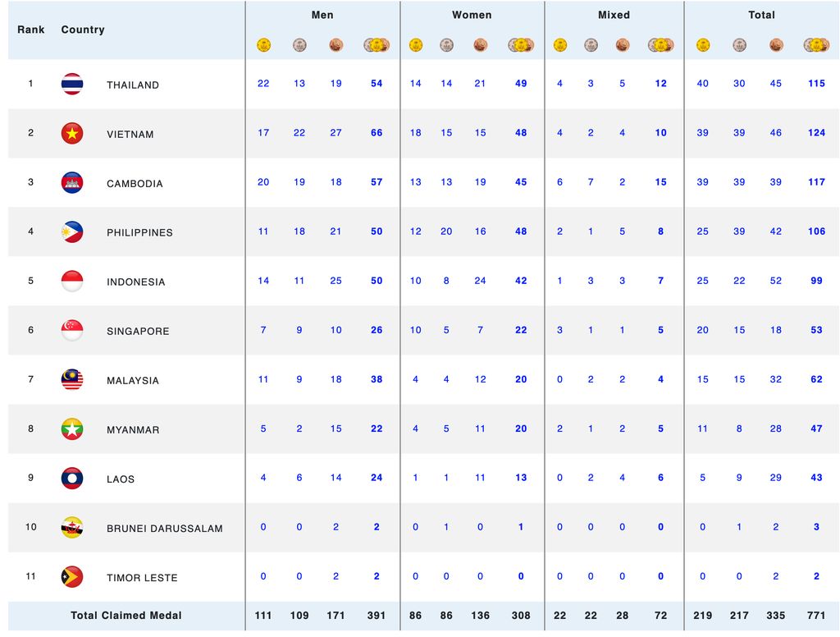
Task: Click the gold medal icon under Mixed
Action: coord(560,45)
